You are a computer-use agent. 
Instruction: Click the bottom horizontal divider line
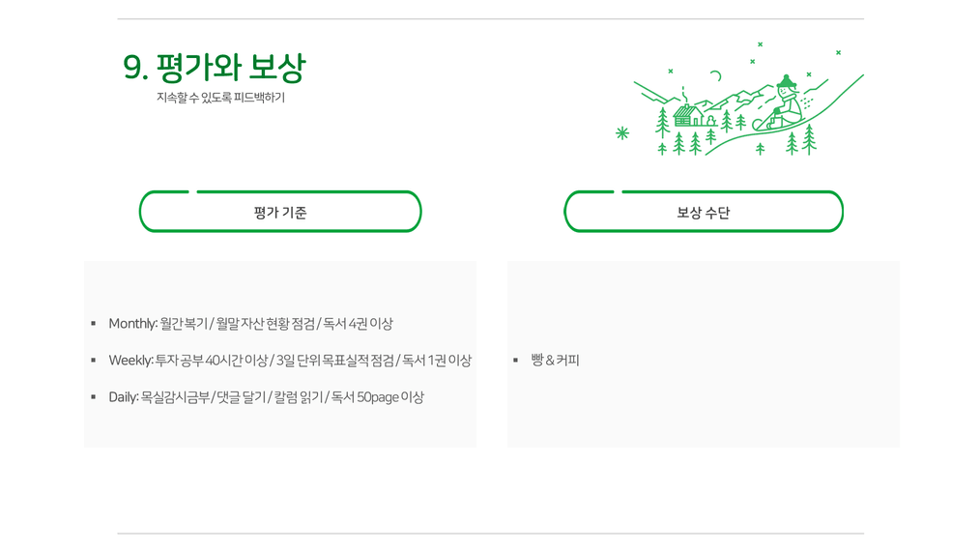(x=491, y=534)
